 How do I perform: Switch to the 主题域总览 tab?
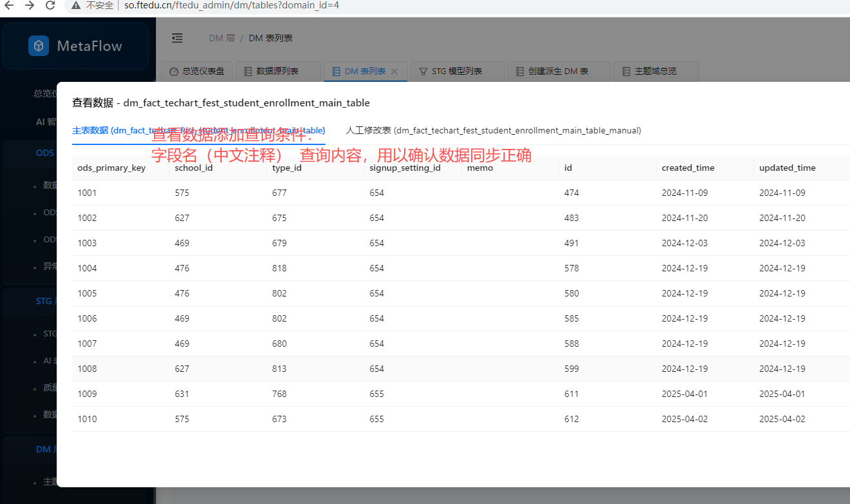pyautogui.click(x=655, y=72)
